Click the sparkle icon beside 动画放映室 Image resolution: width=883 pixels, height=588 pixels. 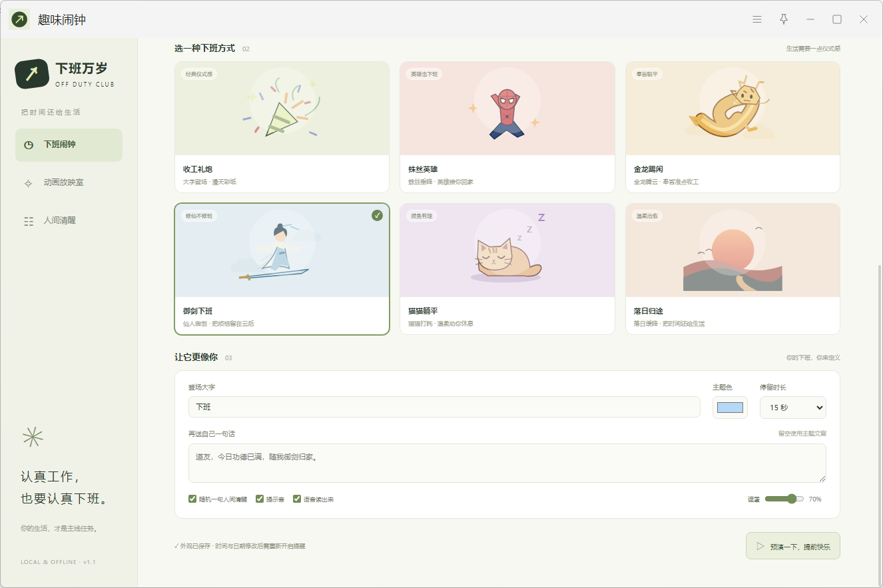click(29, 183)
